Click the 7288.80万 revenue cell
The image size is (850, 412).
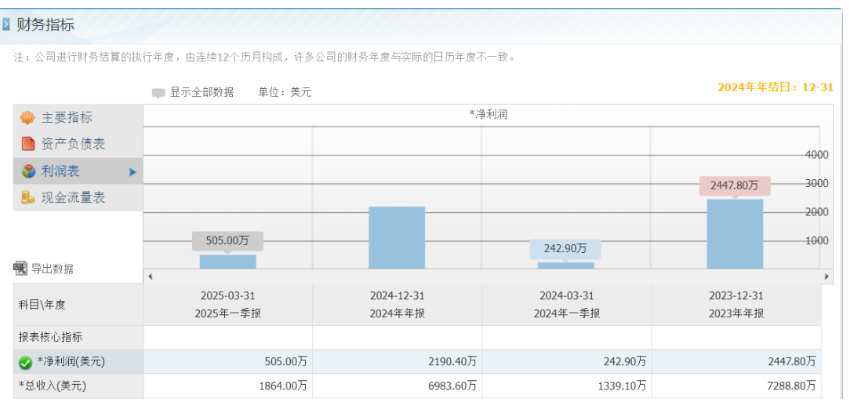point(736,386)
